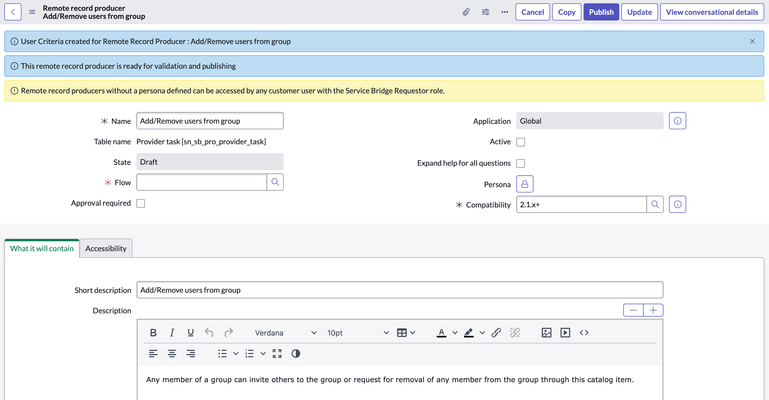Insert a hyperlink in the description
Viewport: 769px width, 400px height.
(496, 333)
